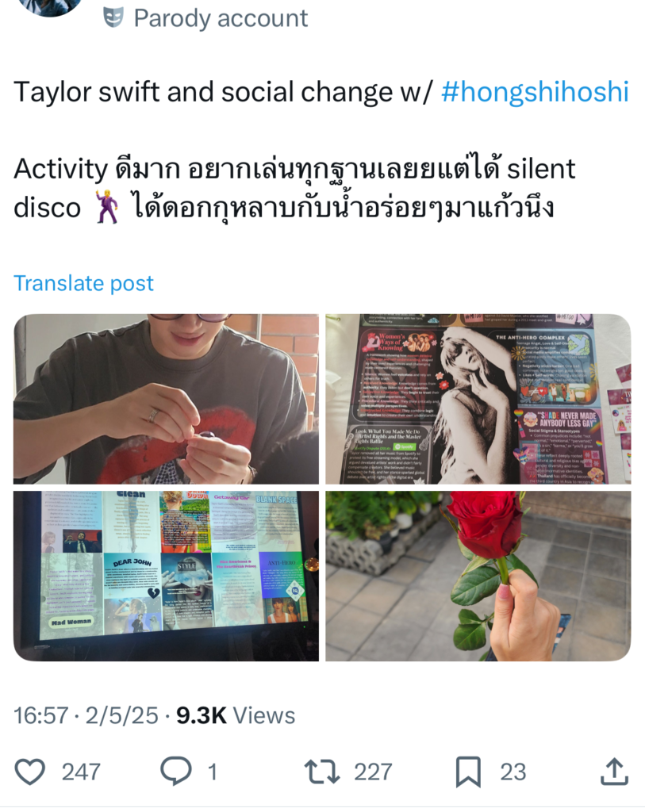View the screen photo showing song posters
Viewport: 645px width, 812px height.
click(167, 576)
